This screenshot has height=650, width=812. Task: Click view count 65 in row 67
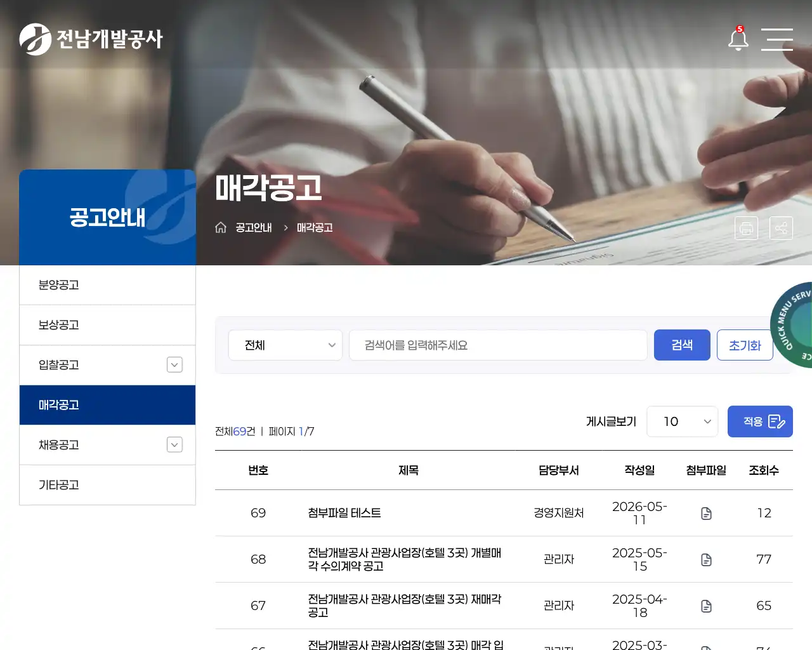(764, 606)
